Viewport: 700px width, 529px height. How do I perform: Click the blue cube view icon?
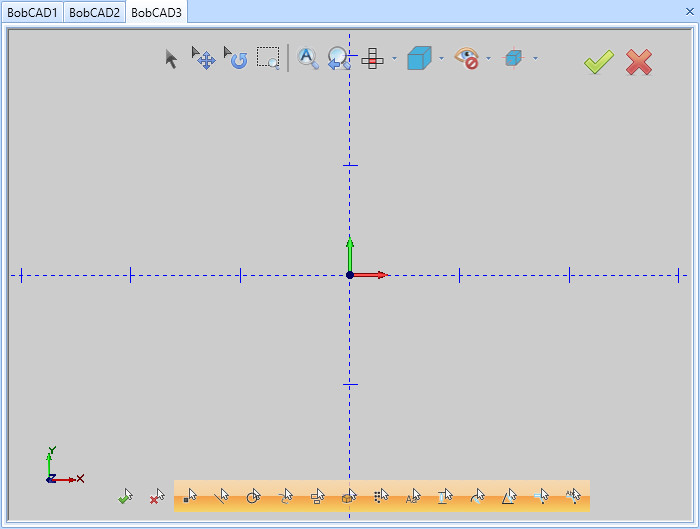pos(419,59)
